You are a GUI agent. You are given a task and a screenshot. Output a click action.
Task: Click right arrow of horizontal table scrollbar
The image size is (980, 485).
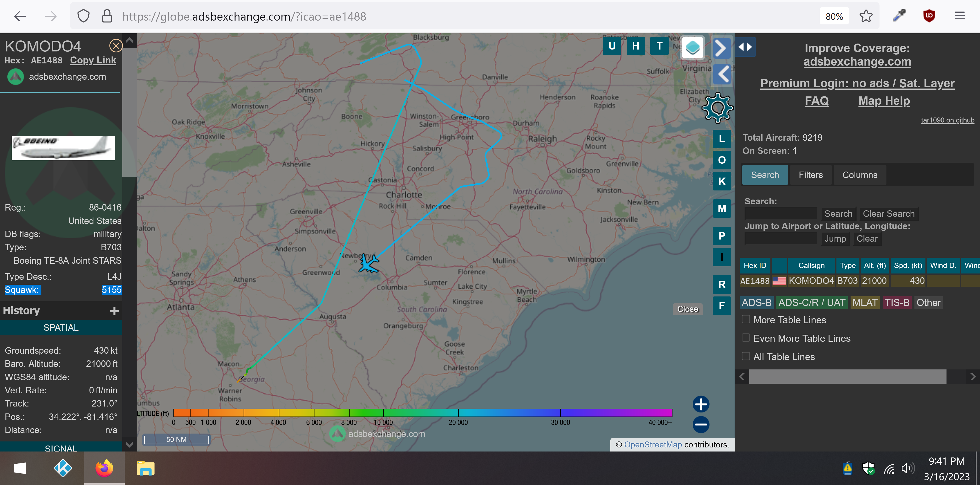pyautogui.click(x=973, y=377)
